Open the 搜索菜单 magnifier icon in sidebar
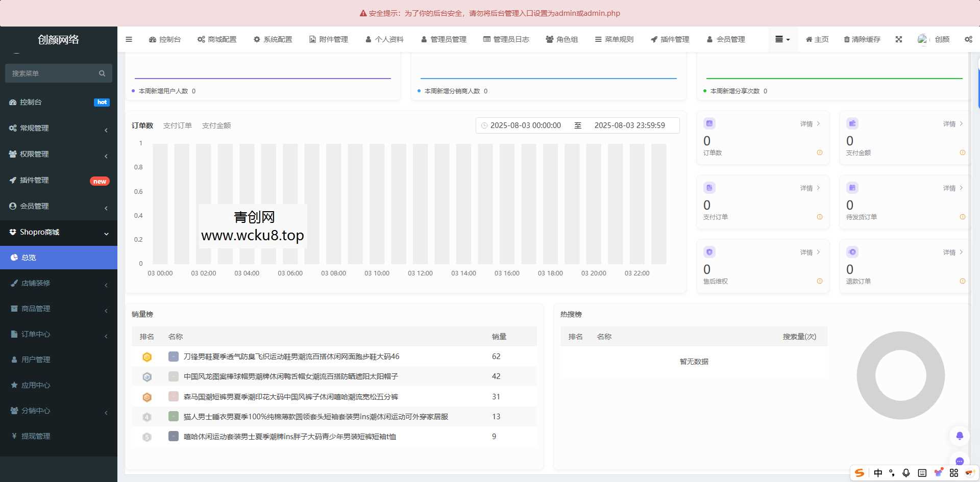 click(x=102, y=73)
